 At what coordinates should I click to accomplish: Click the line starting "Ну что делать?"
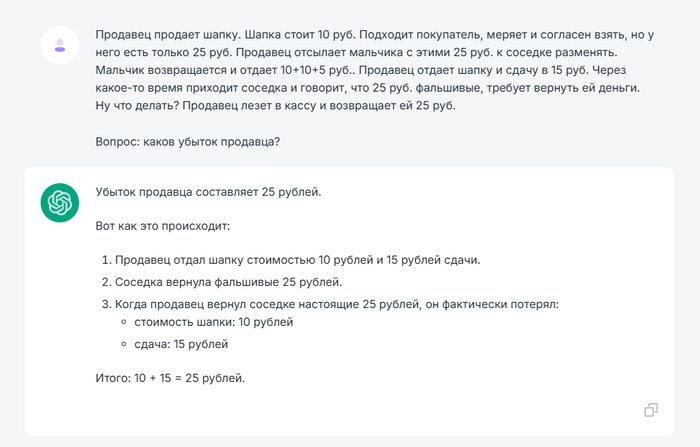[x=275, y=106]
